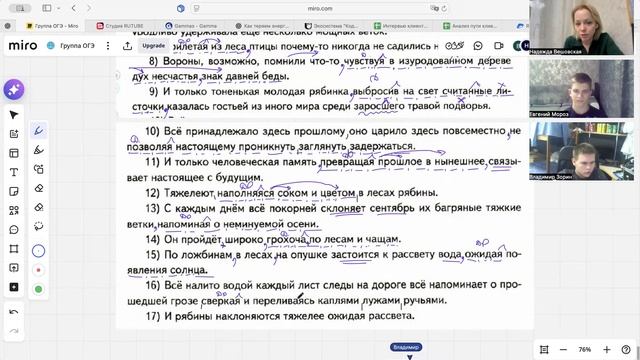This screenshot has height=360, width=640.
Task: Open the frames panel bottom right
Action: 544,349
